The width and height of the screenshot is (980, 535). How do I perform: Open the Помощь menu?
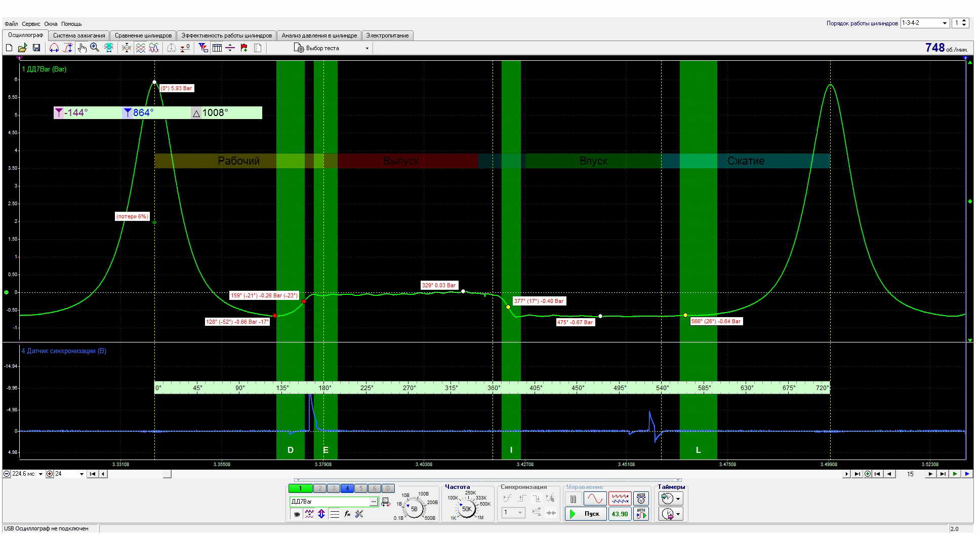[71, 24]
